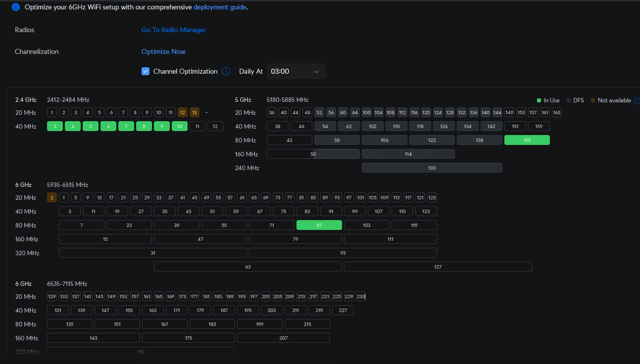The image size is (640, 364).
Task: Select 5 GHz 20 MHz channel 165
Action: tap(557, 112)
